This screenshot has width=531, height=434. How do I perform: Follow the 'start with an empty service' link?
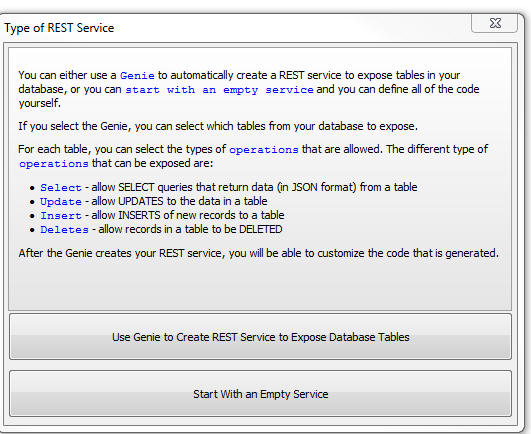point(219,90)
